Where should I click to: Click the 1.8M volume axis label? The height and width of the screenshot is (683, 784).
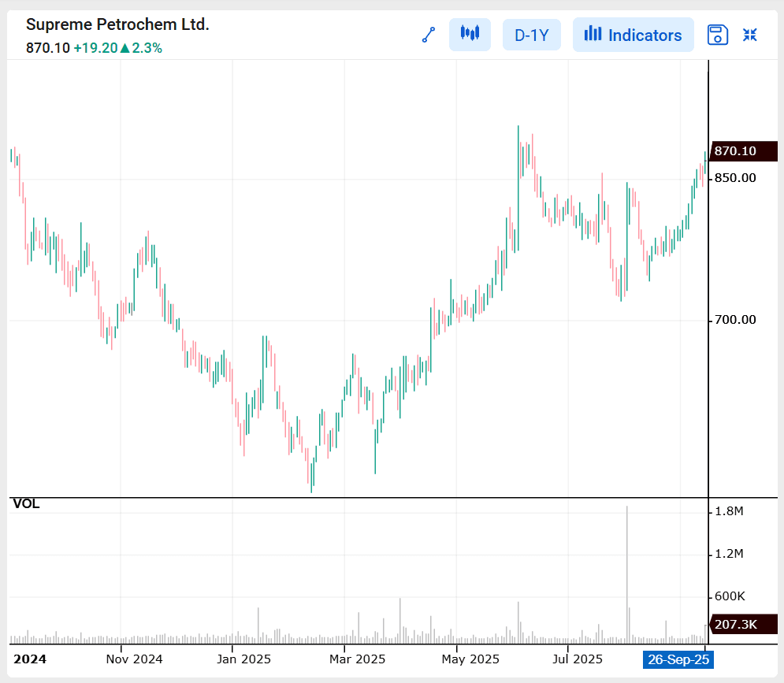[x=729, y=511]
